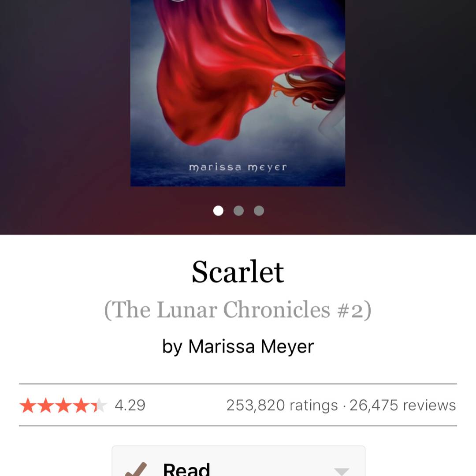The width and height of the screenshot is (476, 476).
Task: Tap the marissa meyer text on the cover
Action: pos(238,167)
